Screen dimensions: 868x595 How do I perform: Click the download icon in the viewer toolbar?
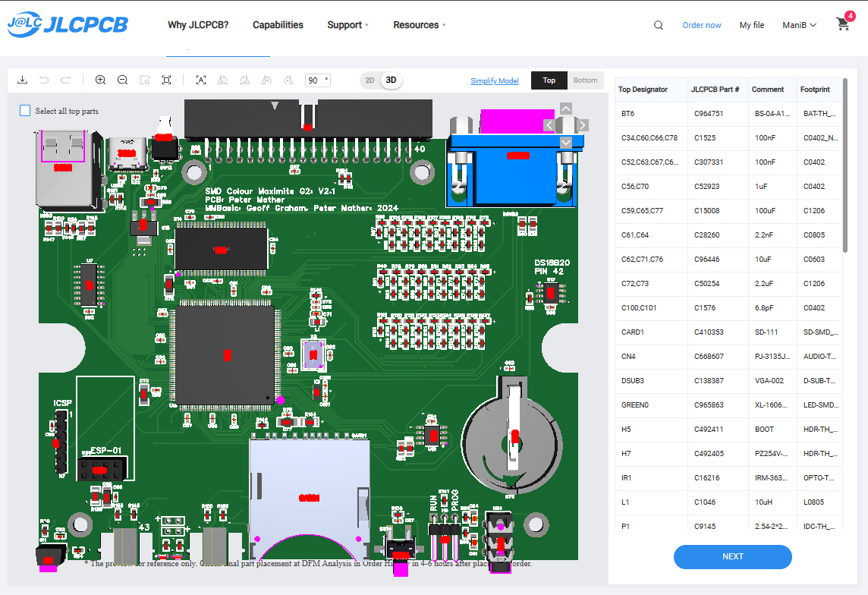(x=23, y=80)
